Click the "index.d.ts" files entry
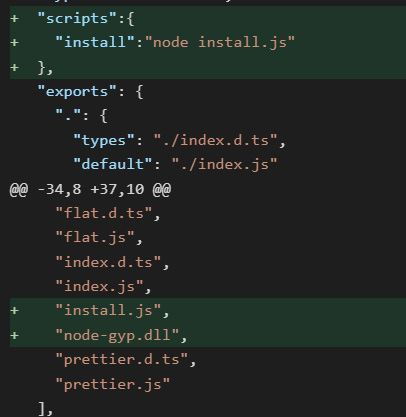The width and height of the screenshot is (406, 417). pos(112,262)
